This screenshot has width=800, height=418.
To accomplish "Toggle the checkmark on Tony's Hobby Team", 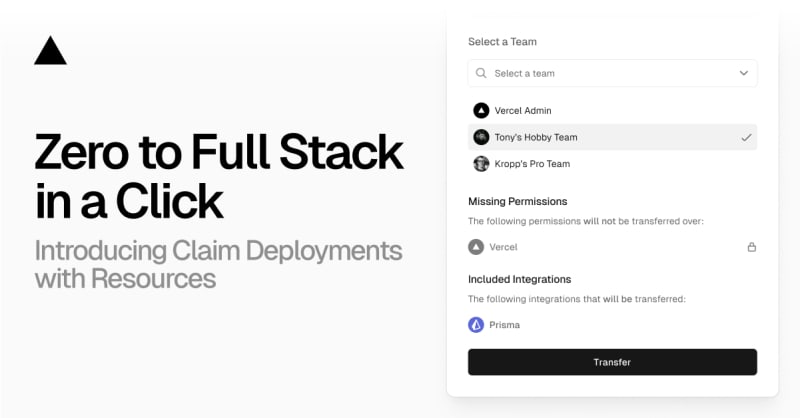I will pyautogui.click(x=746, y=138).
